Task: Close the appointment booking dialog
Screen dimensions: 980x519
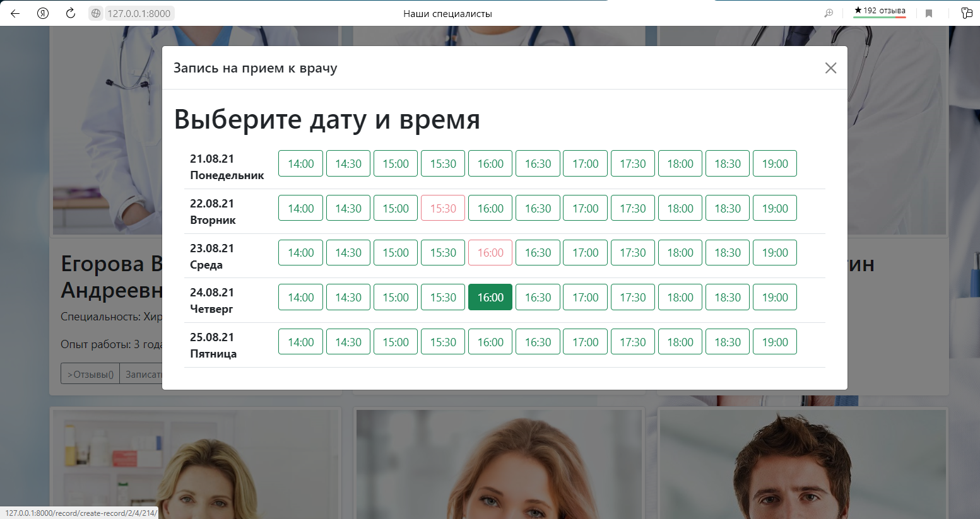Action: pyautogui.click(x=830, y=68)
